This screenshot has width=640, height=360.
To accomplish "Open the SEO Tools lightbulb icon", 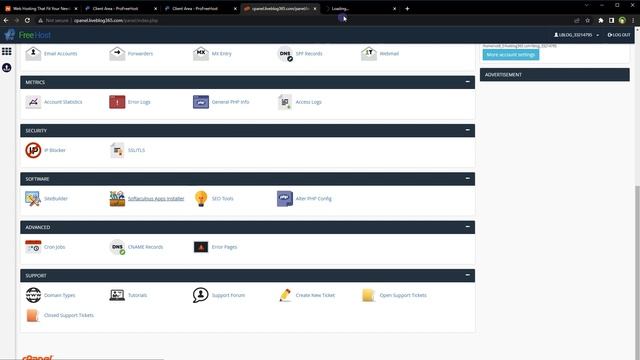I will click(201, 199).
